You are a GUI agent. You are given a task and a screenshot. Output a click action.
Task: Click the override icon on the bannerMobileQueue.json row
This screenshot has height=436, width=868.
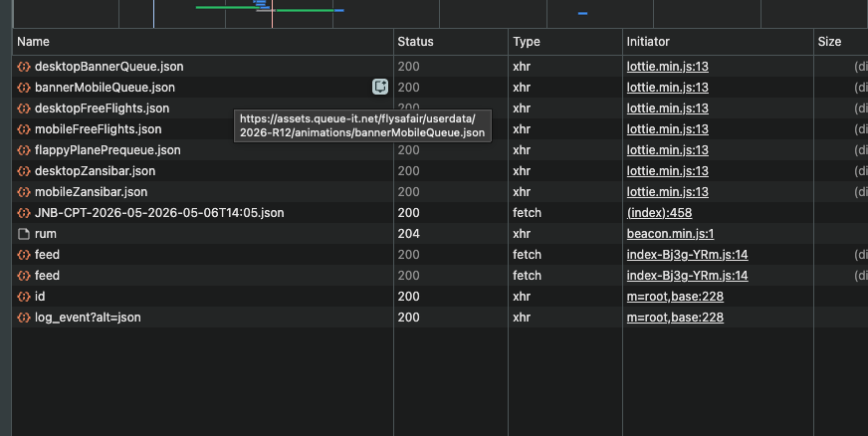point(380,87)
